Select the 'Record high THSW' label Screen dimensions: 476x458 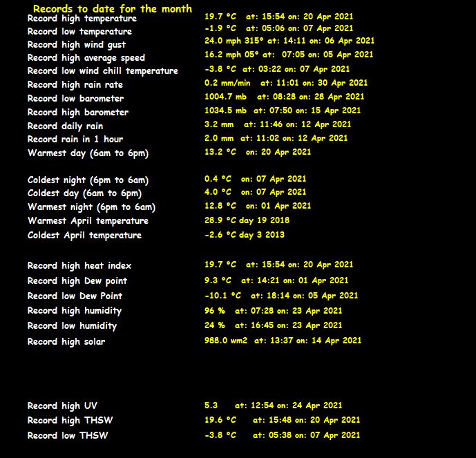tap(70, 421)
